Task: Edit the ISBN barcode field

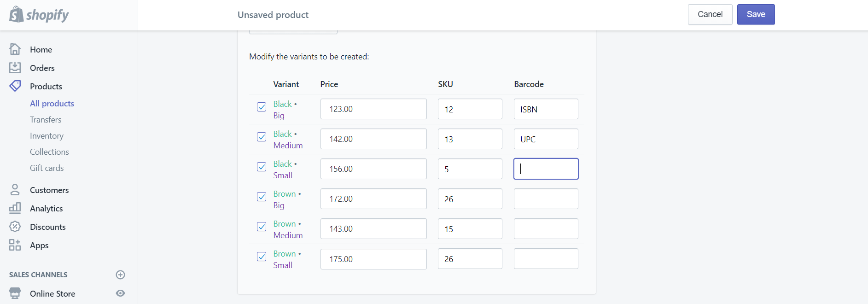Action: tap(546, 109)
